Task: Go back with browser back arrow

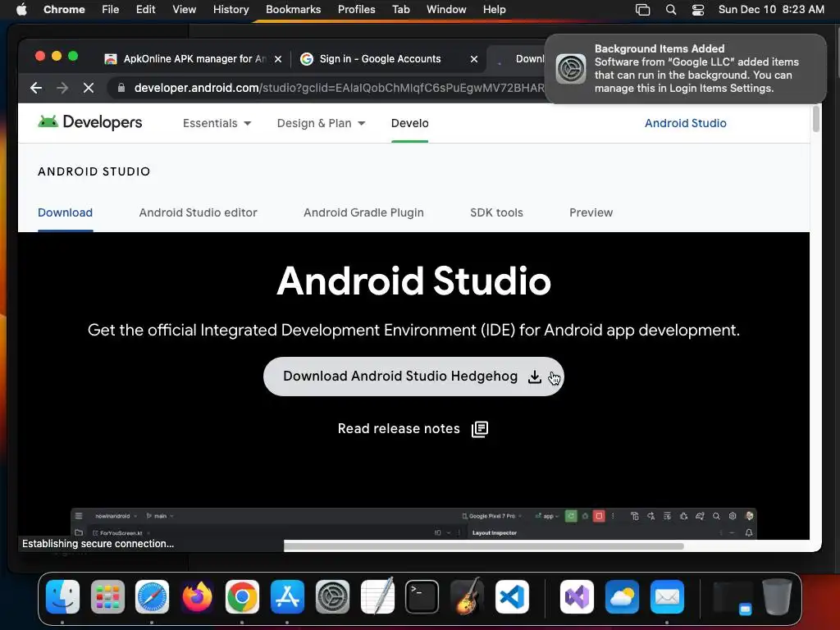Action: [36, 88]
